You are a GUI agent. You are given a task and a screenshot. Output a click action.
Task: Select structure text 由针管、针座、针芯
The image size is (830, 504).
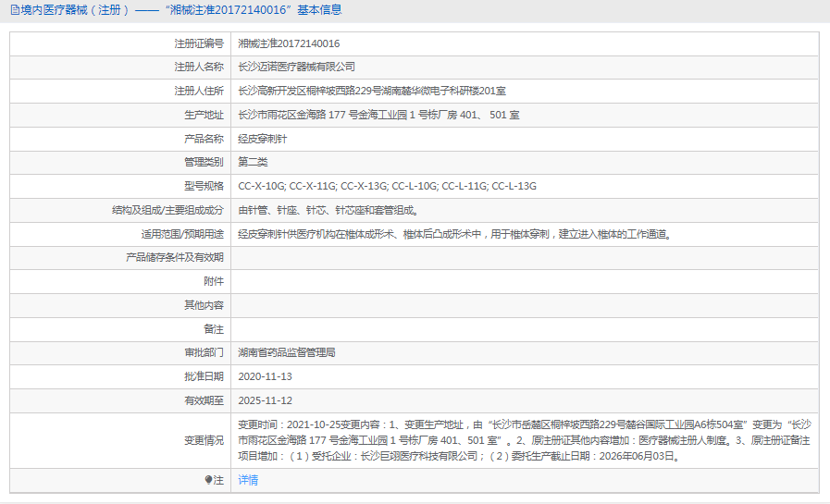tap(282, 210)
